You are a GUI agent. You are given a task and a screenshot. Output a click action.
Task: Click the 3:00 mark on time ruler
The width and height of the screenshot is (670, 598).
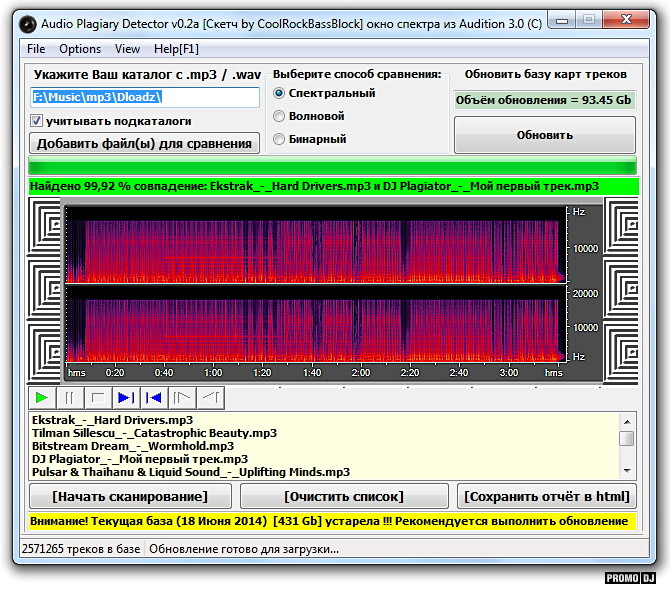[x=509, y=373]
